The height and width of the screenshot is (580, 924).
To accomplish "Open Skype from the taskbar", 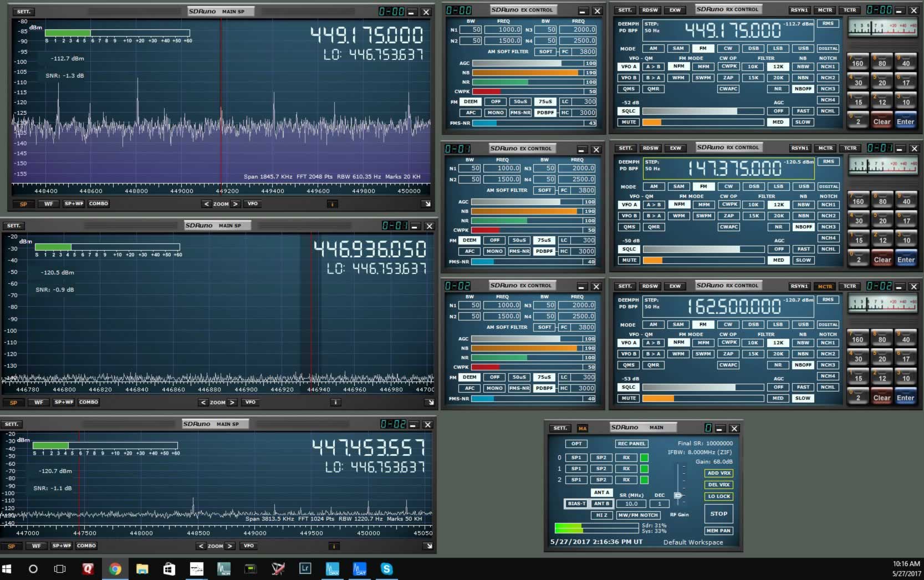I will [x=386, y=569].
